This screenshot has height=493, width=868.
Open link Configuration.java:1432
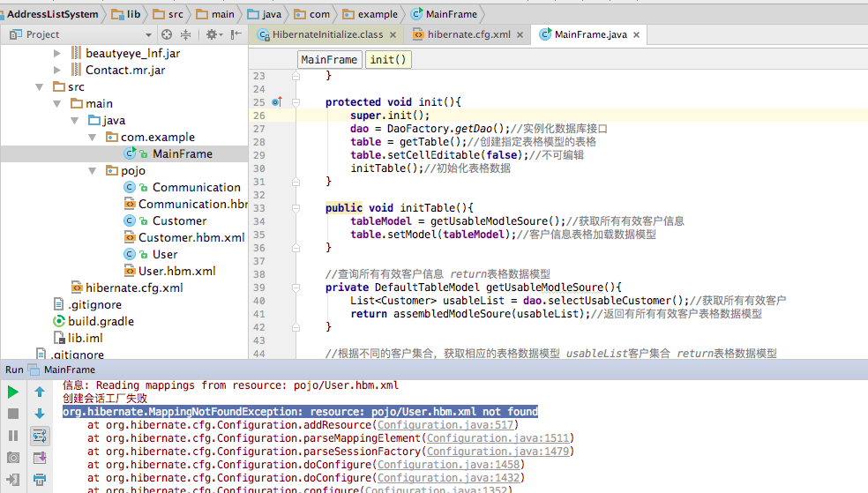(x=448, y=478)
